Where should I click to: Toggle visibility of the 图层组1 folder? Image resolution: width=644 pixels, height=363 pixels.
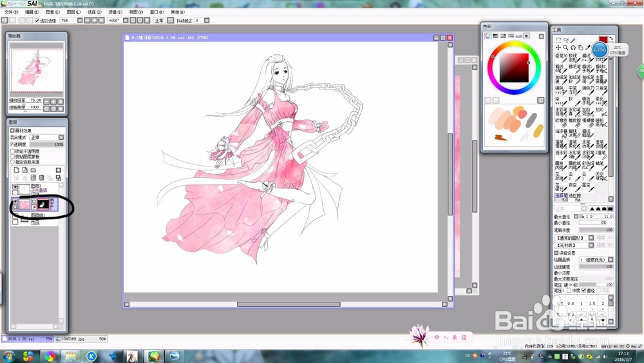[15, 216]
